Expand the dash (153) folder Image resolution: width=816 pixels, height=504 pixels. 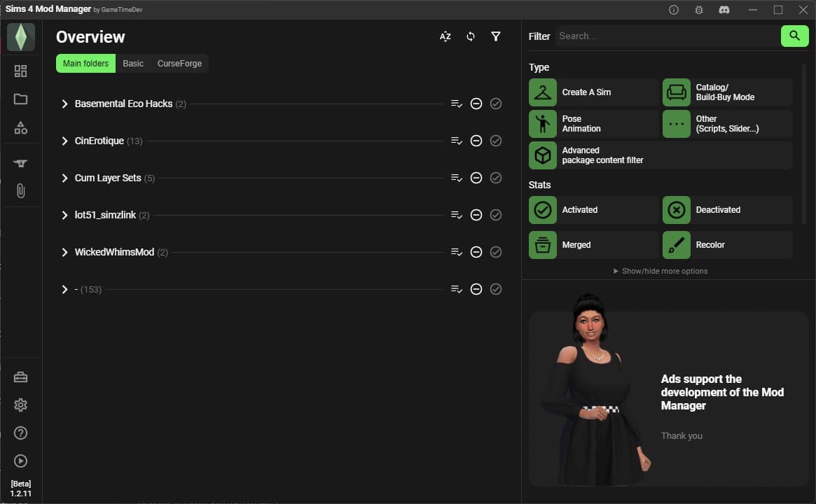64,289
